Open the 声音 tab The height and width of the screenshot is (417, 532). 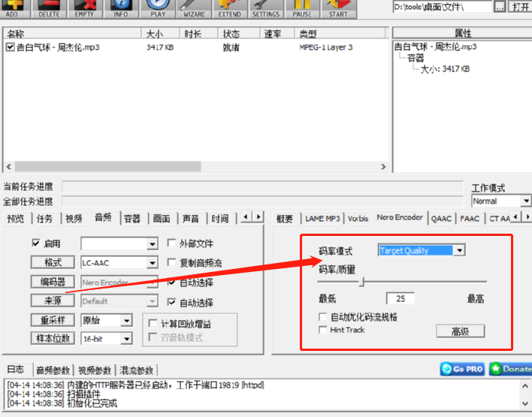pos(191,219)
